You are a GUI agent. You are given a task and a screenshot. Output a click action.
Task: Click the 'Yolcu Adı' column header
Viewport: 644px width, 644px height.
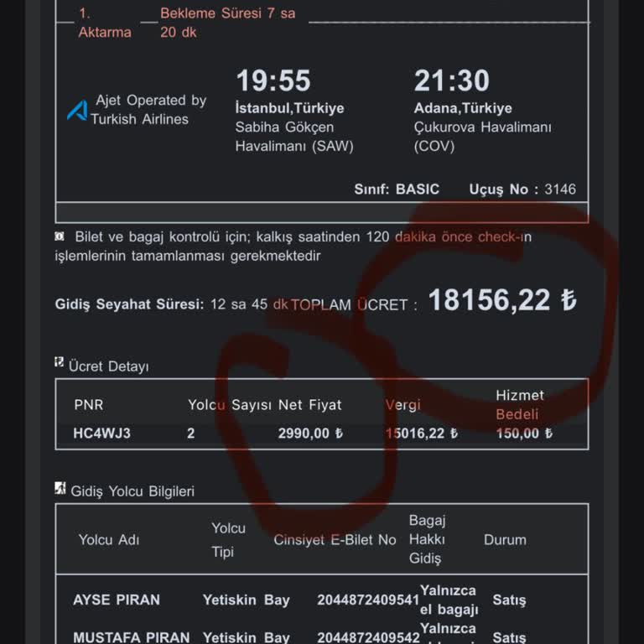tap(109, 540)
